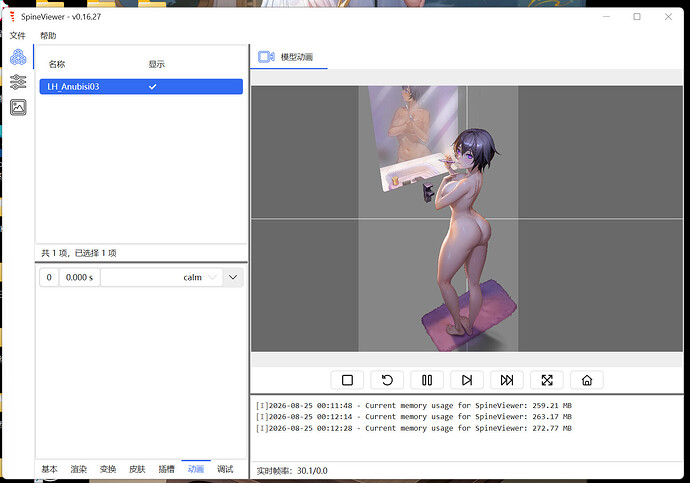Screen dimensions: 690x483
Task: Click the SpineViewer app logo icon
Action: [x=12, y=17]
